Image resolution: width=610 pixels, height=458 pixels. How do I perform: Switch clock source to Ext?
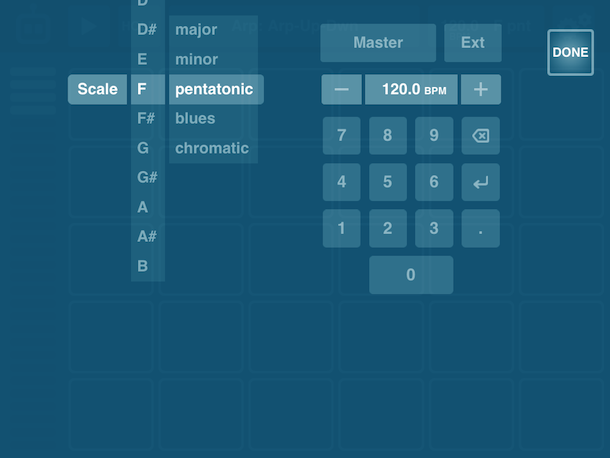tap(473, 43)
